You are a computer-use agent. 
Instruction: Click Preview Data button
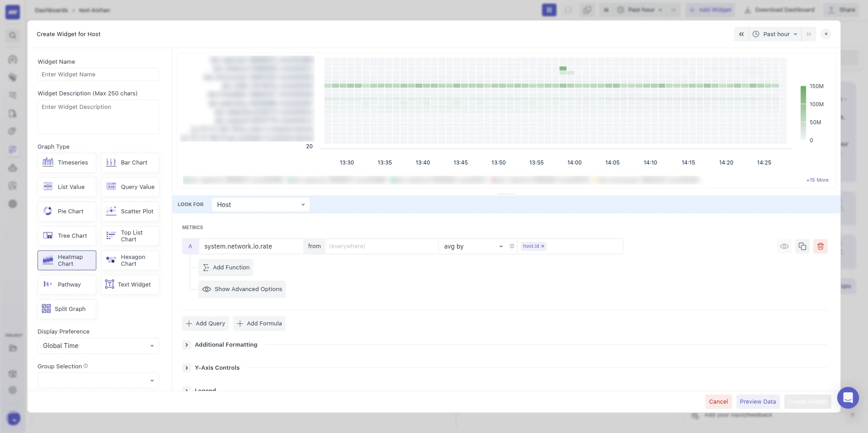[758, 402]
